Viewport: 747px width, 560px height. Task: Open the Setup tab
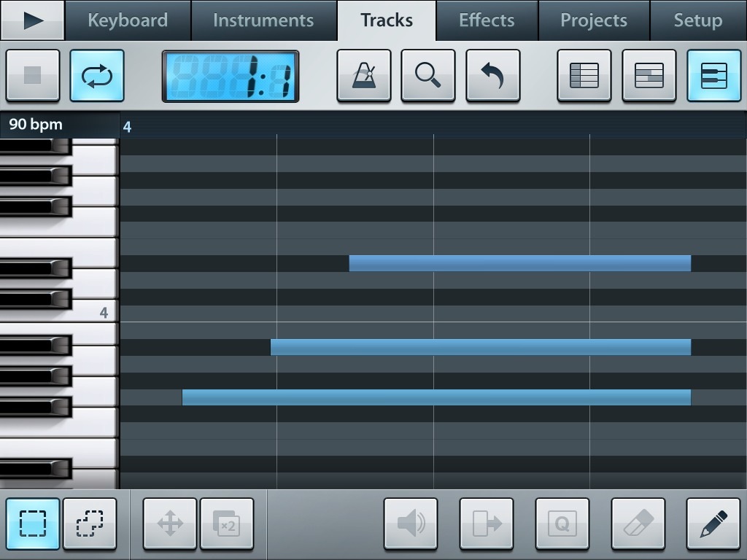click(x=698, y=20)
